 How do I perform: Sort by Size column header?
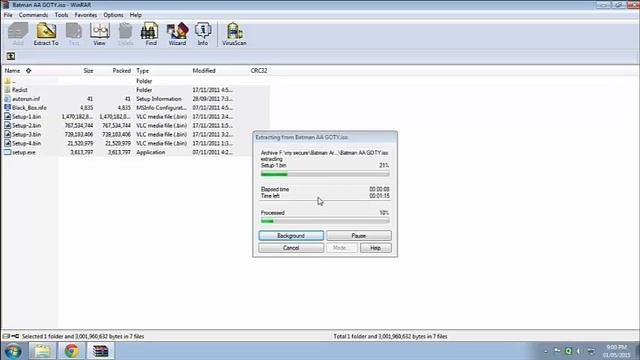88,71
